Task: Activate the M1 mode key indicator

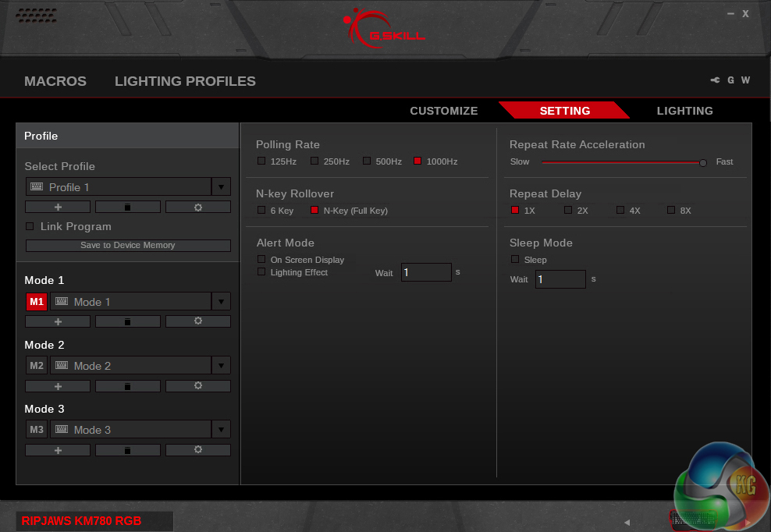Action: point(37,301)
